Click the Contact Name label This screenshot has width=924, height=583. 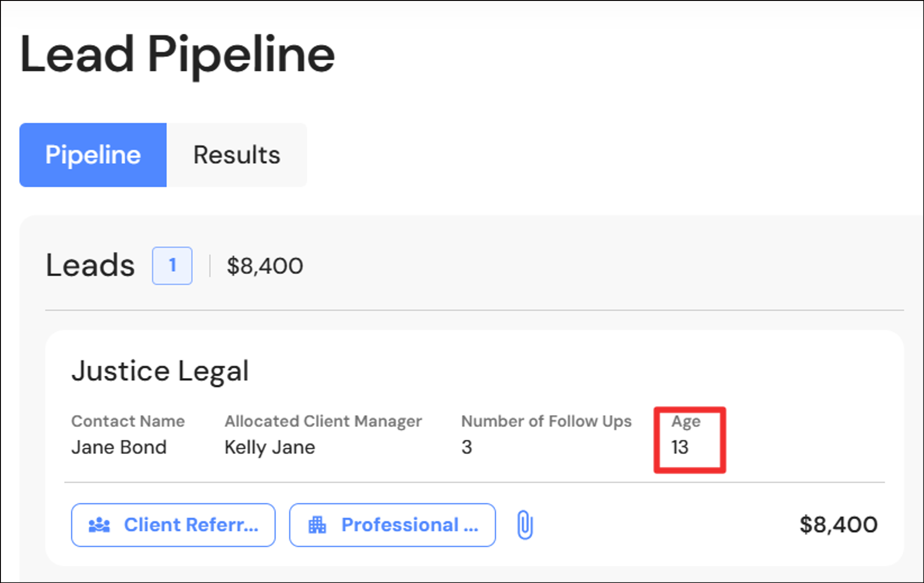pyautogui.click(x=128, y=421)
